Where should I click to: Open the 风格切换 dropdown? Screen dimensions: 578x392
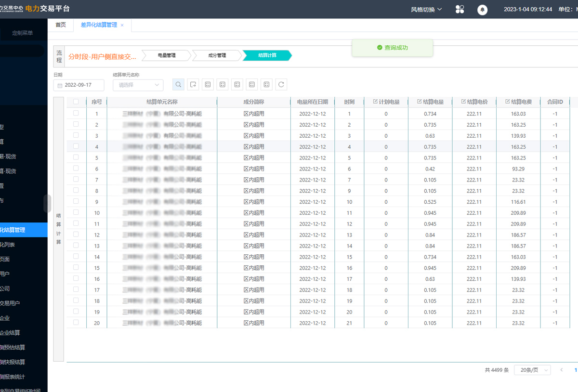426,9
